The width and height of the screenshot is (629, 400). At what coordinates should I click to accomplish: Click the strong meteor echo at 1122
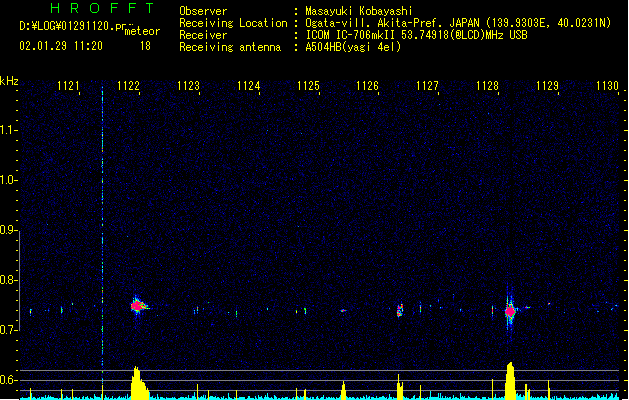coord(138,307)
